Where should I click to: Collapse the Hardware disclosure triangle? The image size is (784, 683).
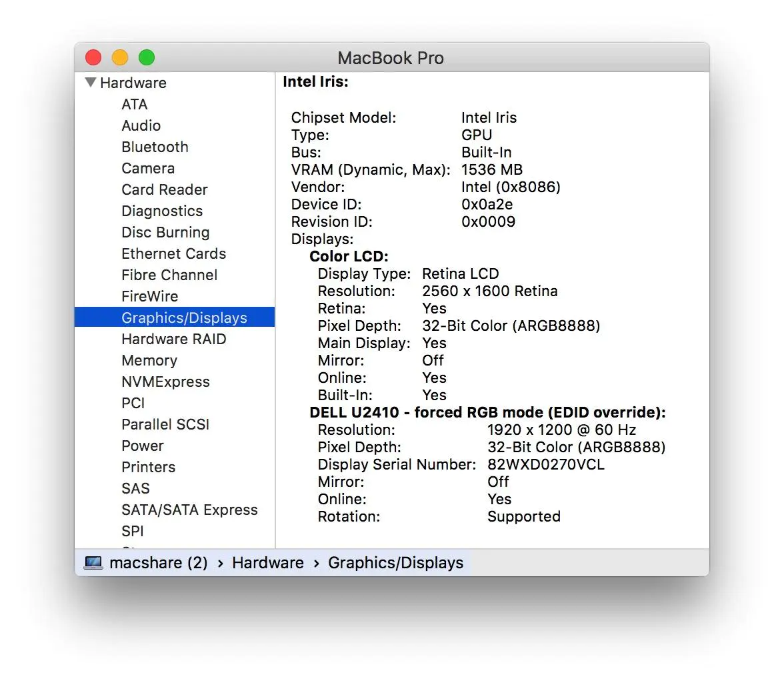pyautogui.click(x=91, y=83)
